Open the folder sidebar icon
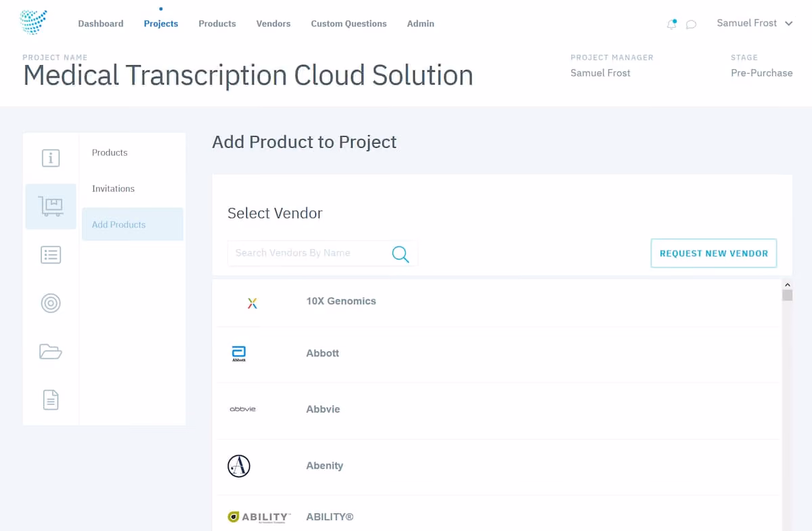 [51, 352]
